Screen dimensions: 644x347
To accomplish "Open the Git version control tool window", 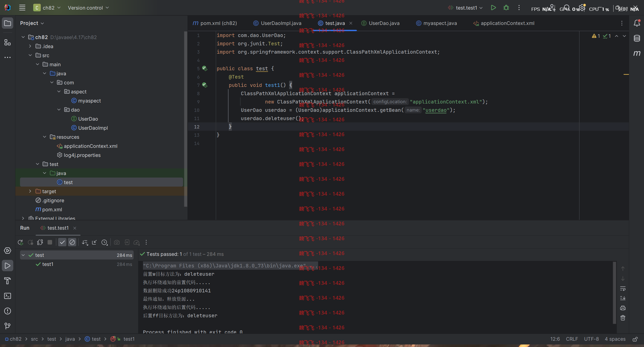I will (x=8, y=326).
